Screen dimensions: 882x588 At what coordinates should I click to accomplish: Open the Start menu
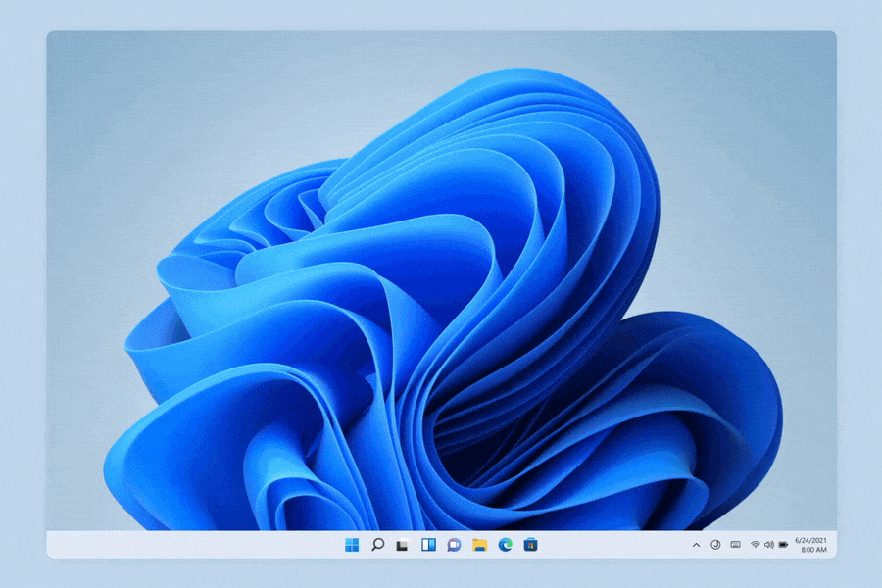(350, 547)
